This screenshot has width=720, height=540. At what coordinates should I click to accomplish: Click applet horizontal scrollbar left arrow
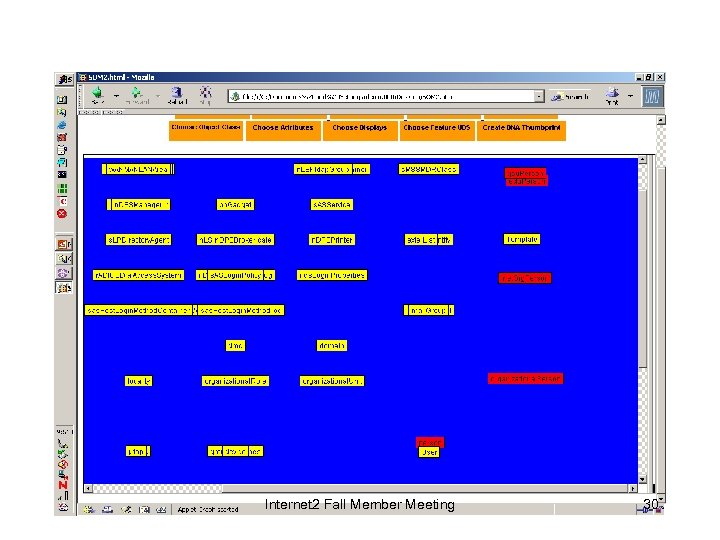click(x=88, y=489)
